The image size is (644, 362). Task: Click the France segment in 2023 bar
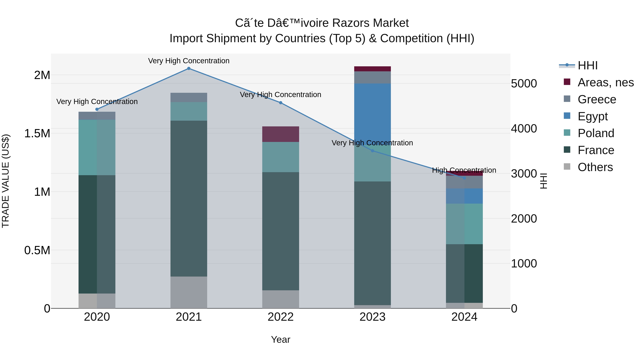coord(372,243)
